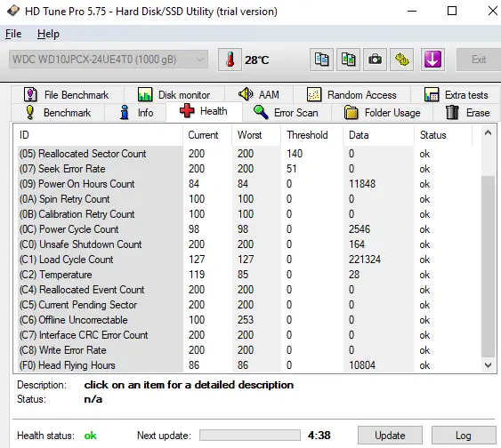Open the options gear icon
The height and width of the screenshot is (448, 501).
pyautogui.click(x=402, y=60)
